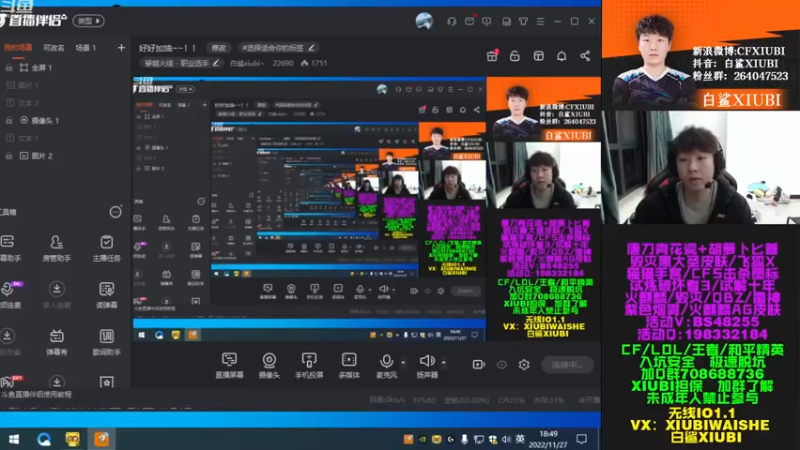The width and height of the screenshot is (800, 450).
Task: Edit the 选择适合你的标签 tag field
Action: 278,47
